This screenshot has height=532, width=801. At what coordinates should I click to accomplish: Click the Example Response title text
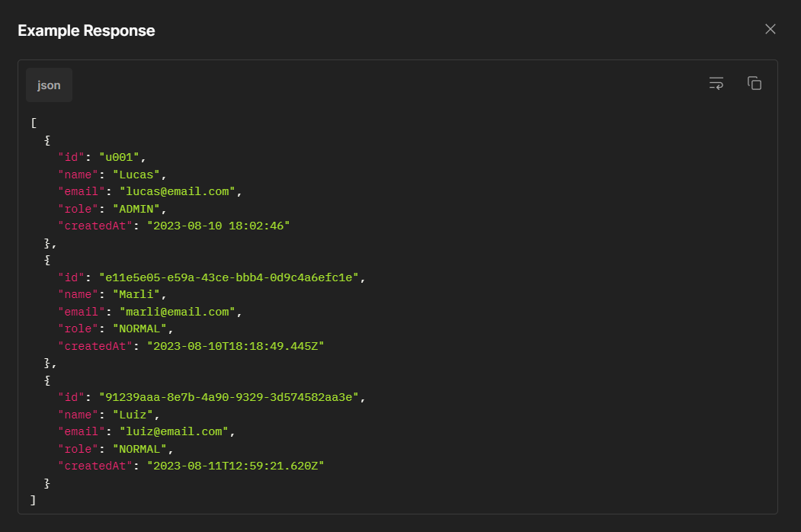(x=86, y=30)
